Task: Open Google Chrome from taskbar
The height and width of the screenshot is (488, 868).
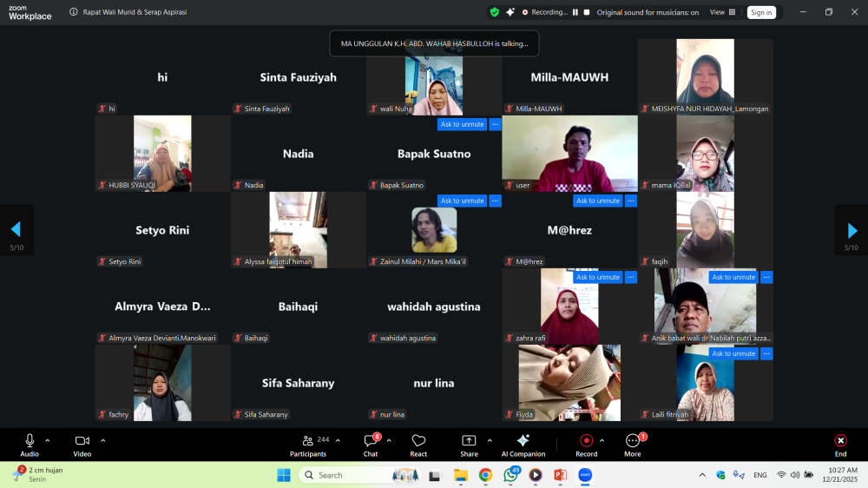Action: 485,475
